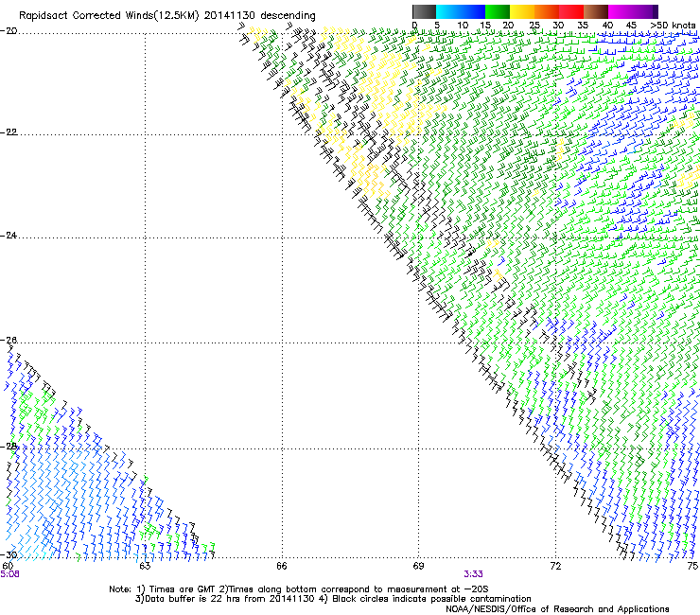This screenshot has height=615, width=700.
Task: Click the brown 35-40 knots legend swatch
Action: (596, 11)
